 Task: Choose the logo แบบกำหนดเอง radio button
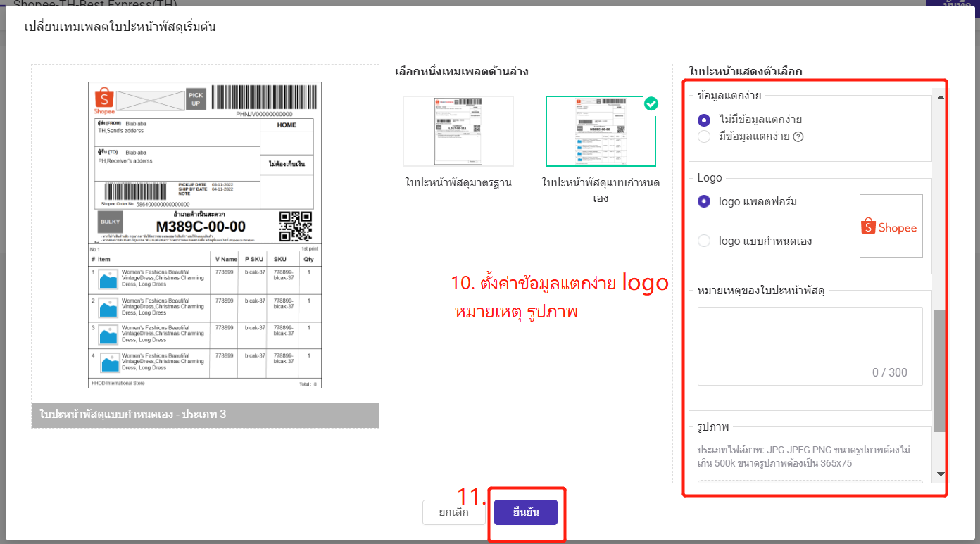pos(704,241)
